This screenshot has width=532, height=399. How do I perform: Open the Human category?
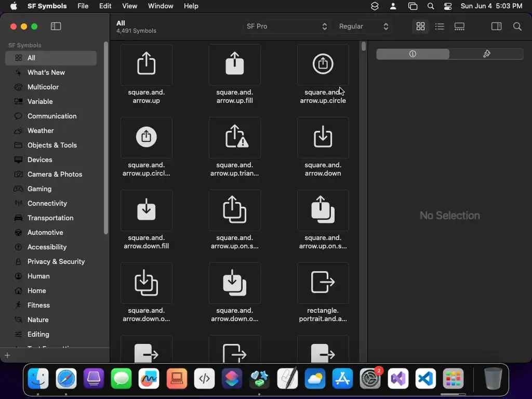point(51,276)
